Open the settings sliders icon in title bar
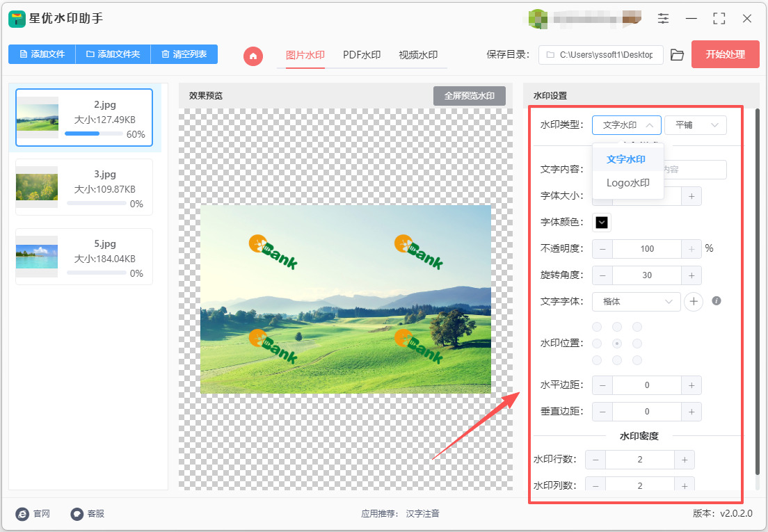Screen dimensions: 768x532 [x=663, y=19]
